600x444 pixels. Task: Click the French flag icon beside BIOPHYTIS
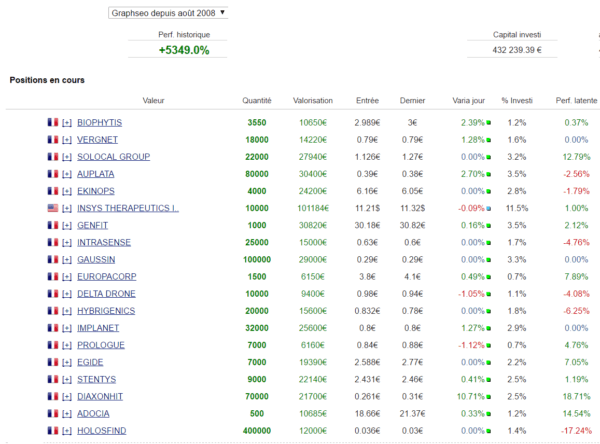coord(53,122)
